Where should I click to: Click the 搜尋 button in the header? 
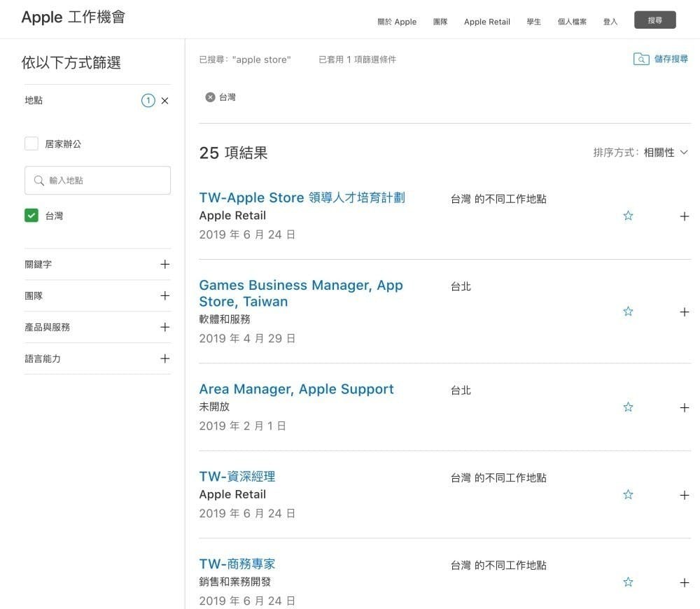pos(655,20)
